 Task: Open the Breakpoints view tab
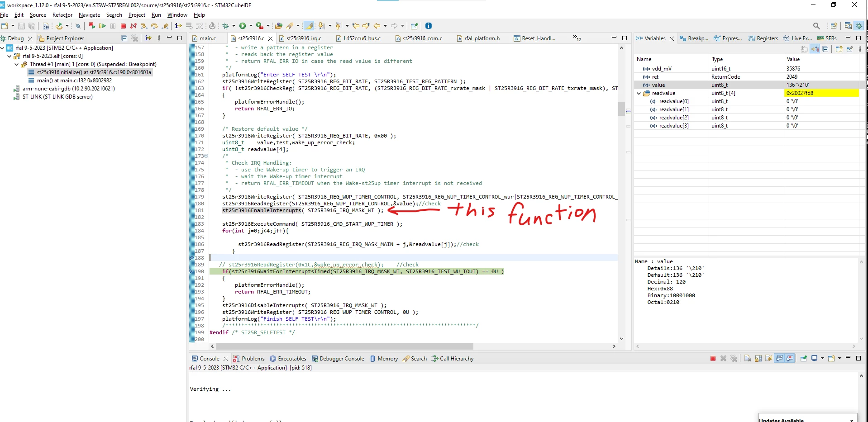coord(694,38)
